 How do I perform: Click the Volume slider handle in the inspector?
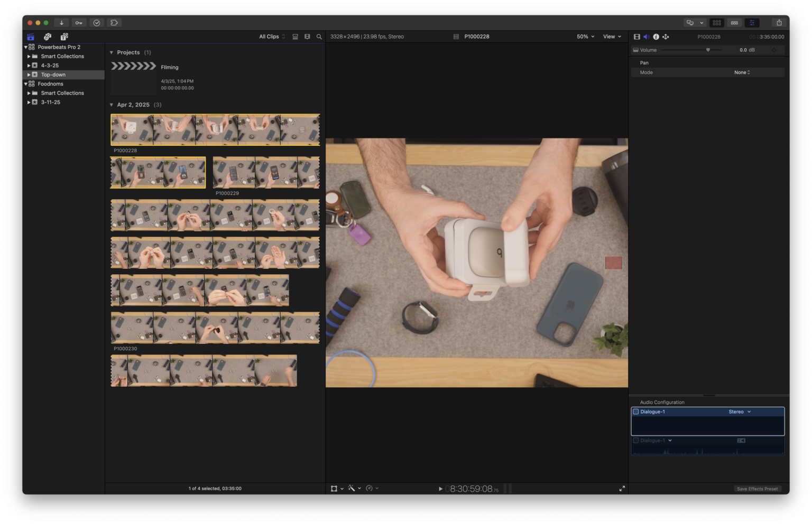(x=708, y=50)
